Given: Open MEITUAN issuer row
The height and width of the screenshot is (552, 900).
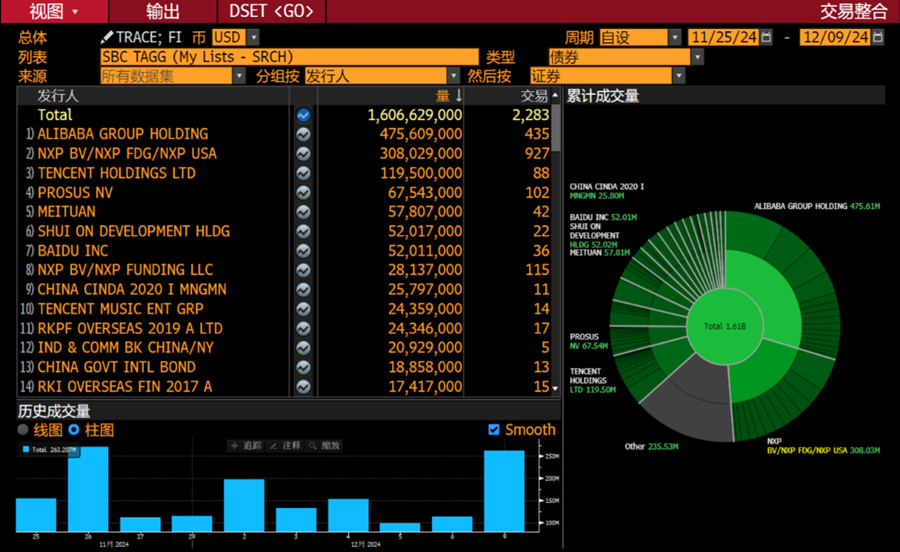Looking at the screenshot, I should coord(67,212).
